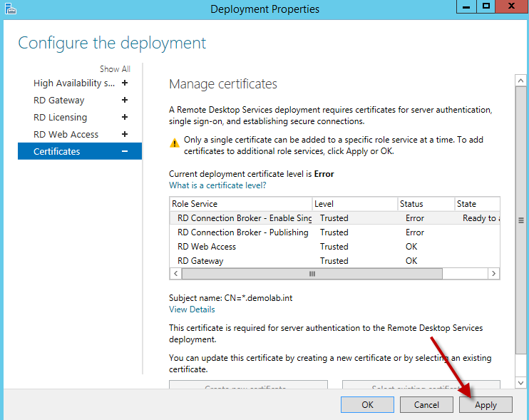
Task: Expand the High Availability settings section
Action: pyautogui.click(x=125, y=83)
